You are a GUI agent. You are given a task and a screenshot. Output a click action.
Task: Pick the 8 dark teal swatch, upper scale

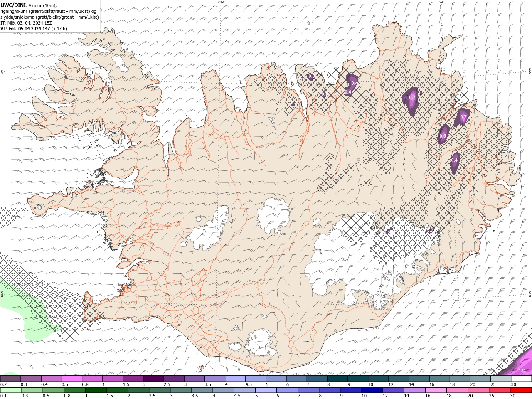(337, 379)
